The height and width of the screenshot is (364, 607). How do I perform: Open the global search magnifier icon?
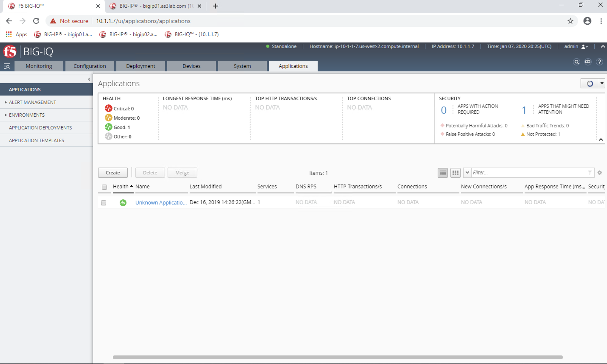pyautogui.click(x=577, y=62)
